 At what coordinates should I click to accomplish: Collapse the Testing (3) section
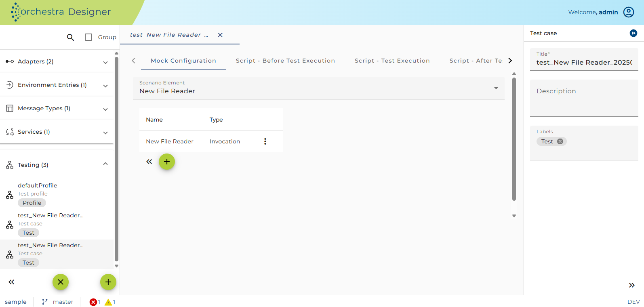pos(105,164)
